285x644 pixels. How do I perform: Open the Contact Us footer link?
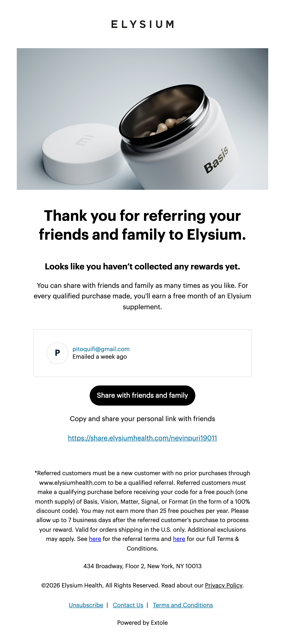point(128,605)
